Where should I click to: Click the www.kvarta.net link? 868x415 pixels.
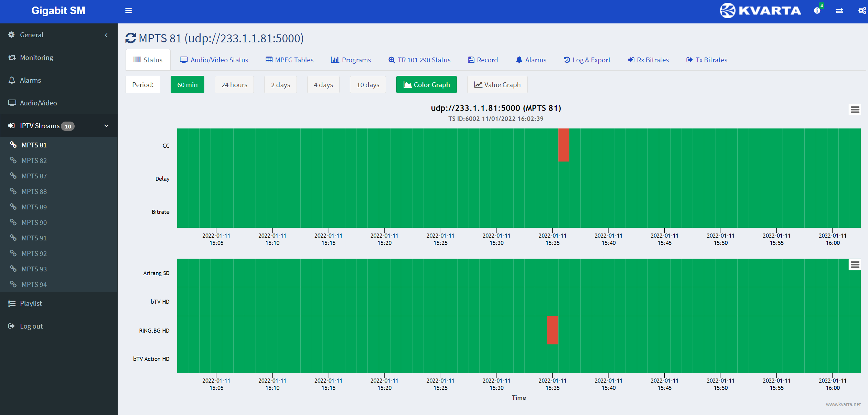[843, 404]
